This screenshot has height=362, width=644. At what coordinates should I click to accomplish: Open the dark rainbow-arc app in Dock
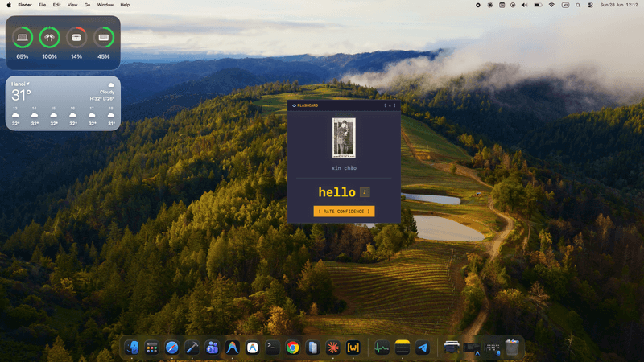point(233,348)
